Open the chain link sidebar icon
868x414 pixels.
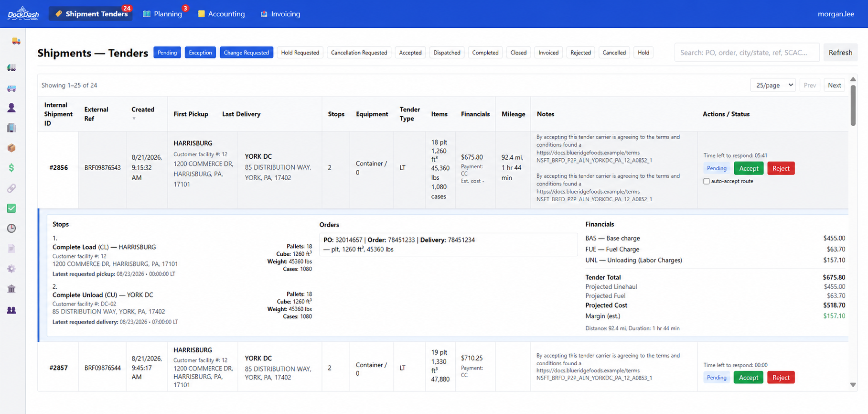click(x=11, y=188)
